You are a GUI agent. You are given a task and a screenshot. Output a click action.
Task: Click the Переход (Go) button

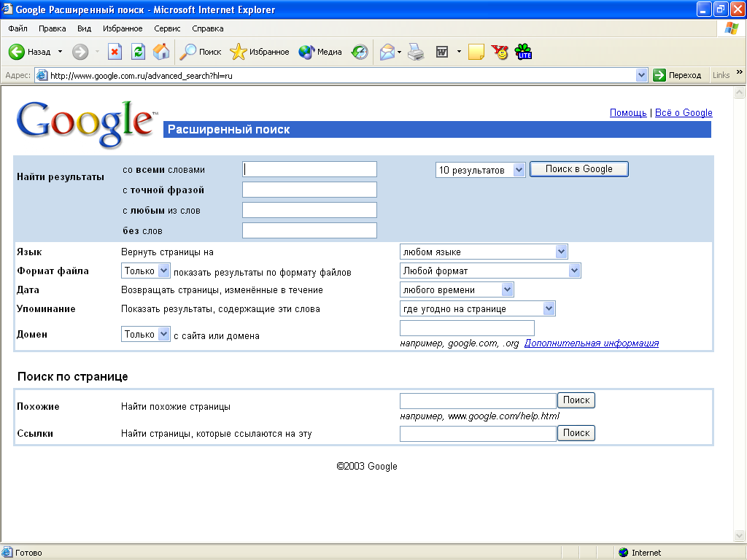677,75
